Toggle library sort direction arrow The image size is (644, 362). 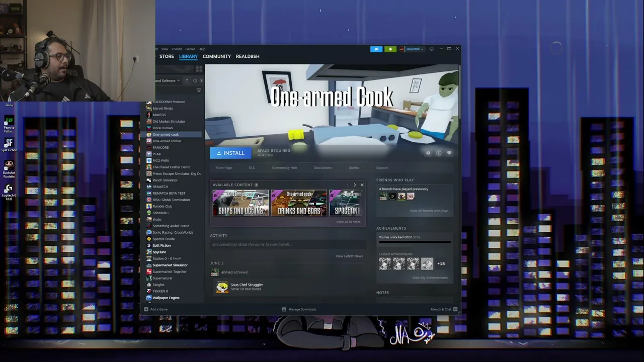pyautogui.click(x=187, y=80)
